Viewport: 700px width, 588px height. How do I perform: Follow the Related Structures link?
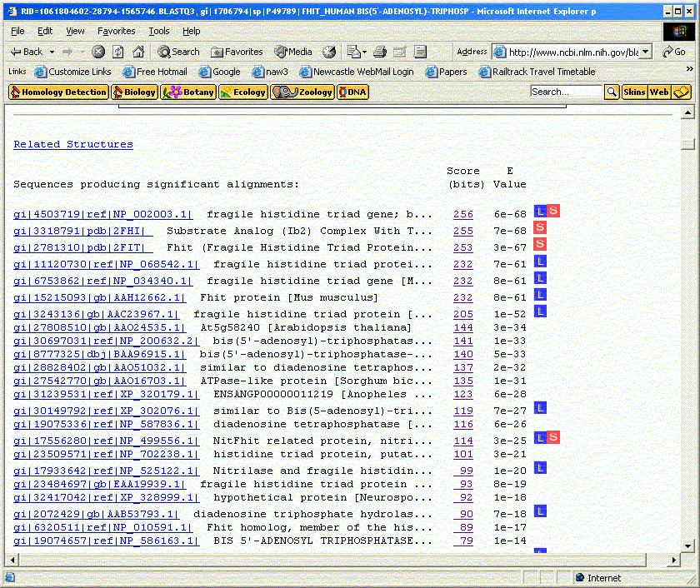73,144
